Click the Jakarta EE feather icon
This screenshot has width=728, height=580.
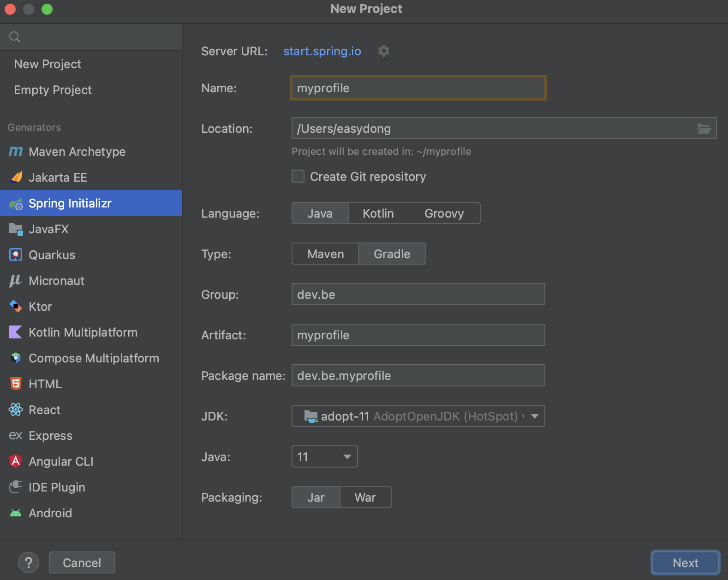[x=16, y=177]
